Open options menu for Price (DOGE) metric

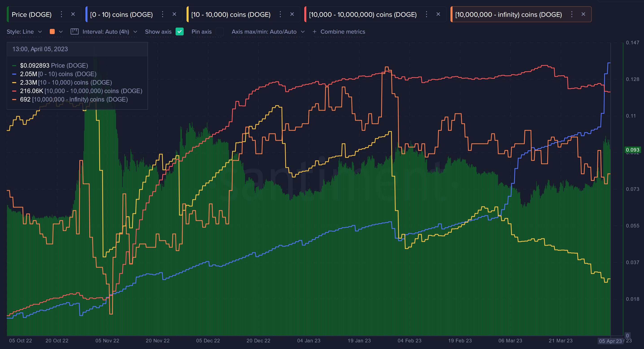tap(61, 14)
